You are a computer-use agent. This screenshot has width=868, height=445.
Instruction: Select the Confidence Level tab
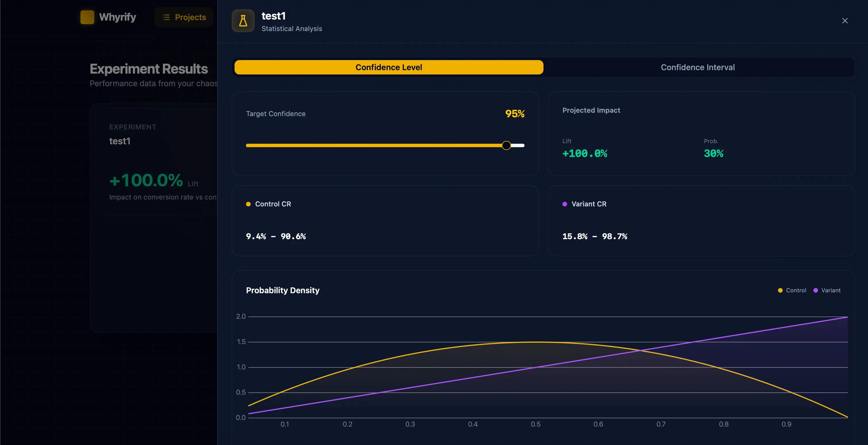pyautogui.click(x=388, y=67)
